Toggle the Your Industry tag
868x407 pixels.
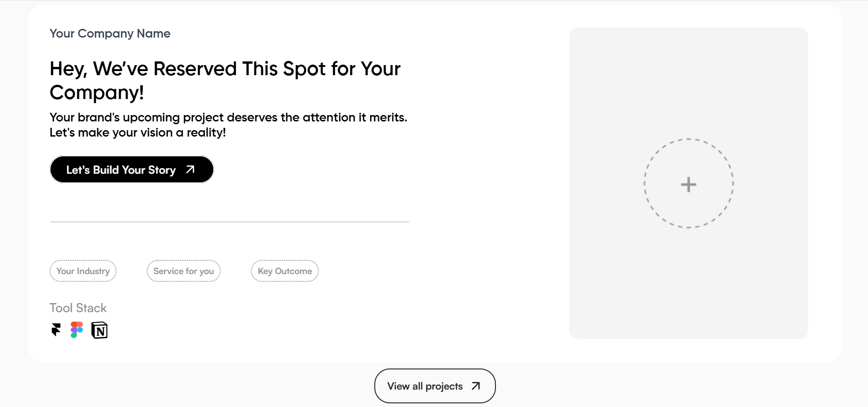coord(83,271)
